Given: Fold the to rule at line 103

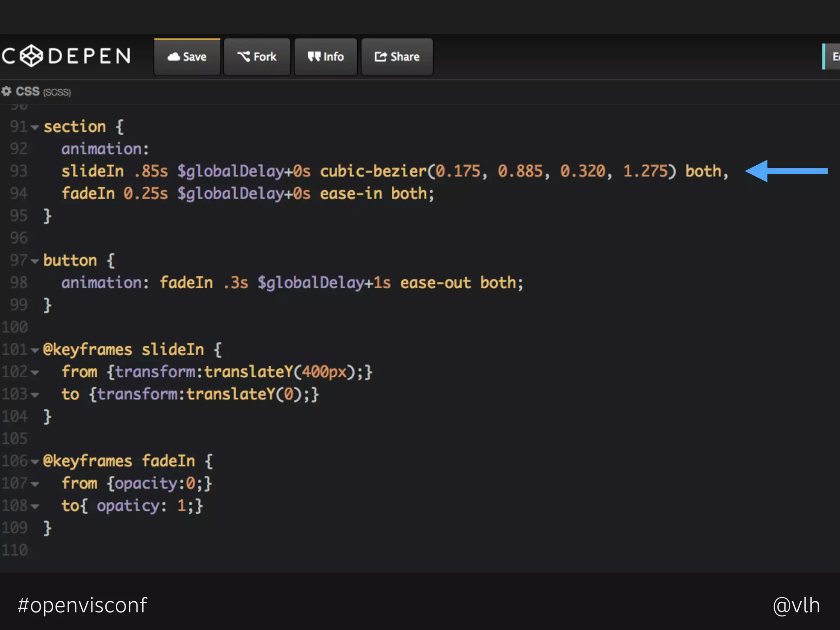Looking at the screenshot, I should click(35, 395).
